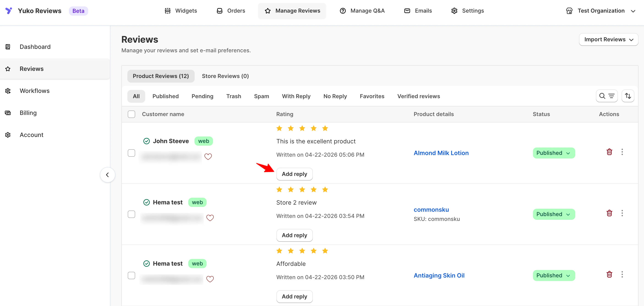
Task: Open the Almond Milk Lotion product link
Action: tap(441, 153)
